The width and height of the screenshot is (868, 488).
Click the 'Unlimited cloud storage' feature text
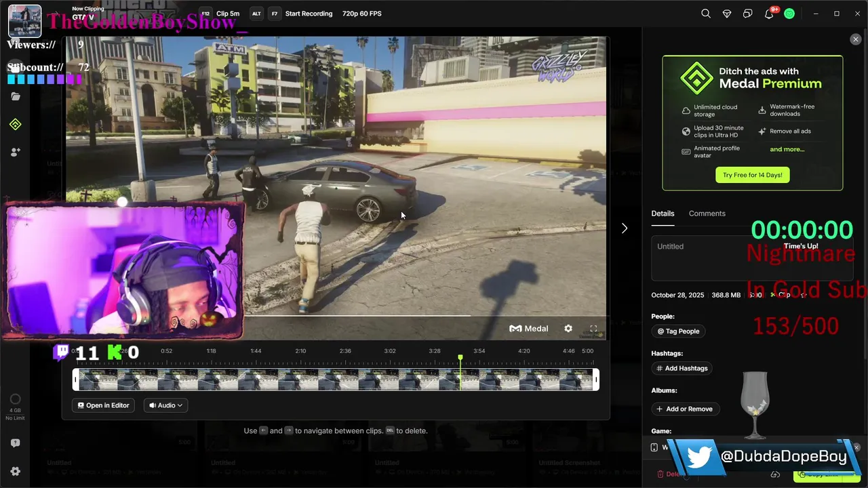coord(715,110)
